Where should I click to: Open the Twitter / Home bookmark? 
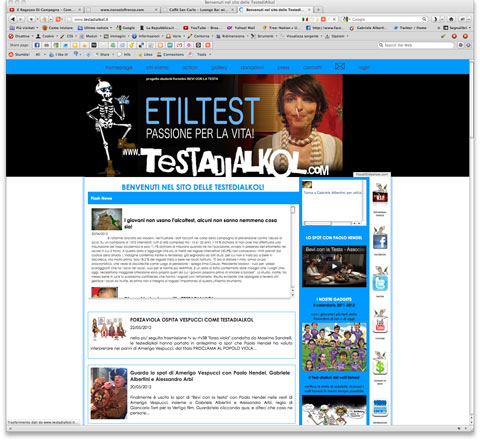coord(410,28)
